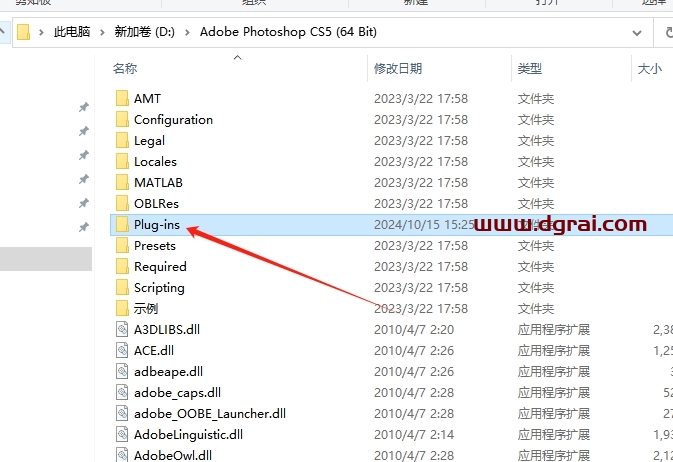Expand the address bar history dropdown

(637, 33)
